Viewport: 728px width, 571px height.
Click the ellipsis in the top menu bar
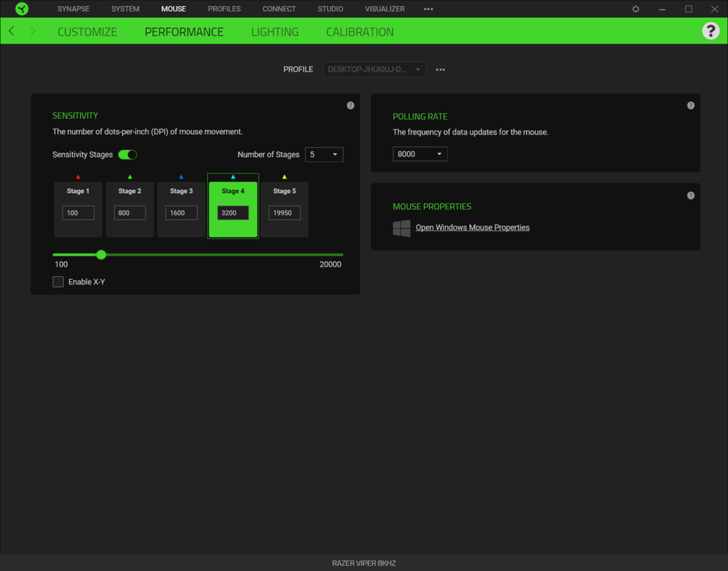(428, 8)
